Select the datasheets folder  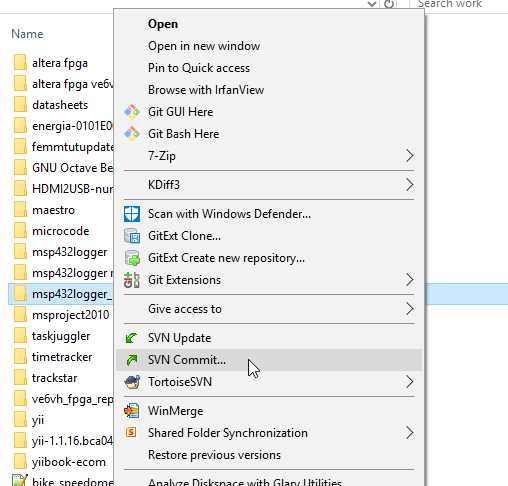click(x=60, y=105)
